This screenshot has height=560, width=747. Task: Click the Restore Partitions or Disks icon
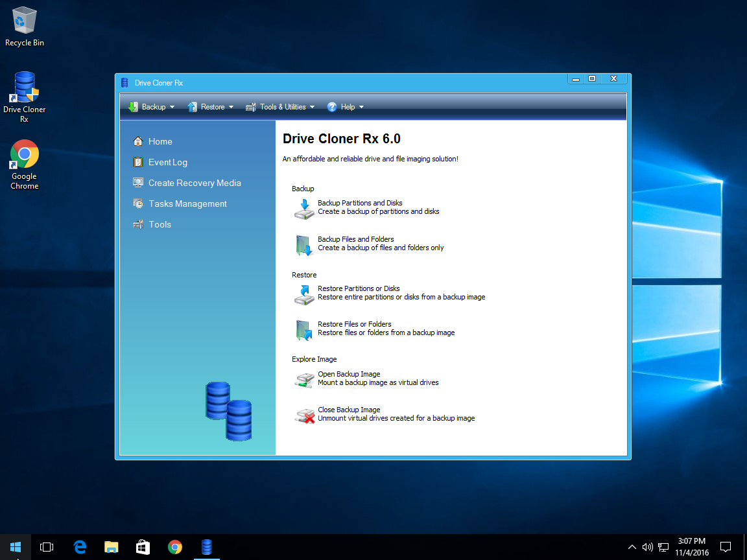coord(303,294)
